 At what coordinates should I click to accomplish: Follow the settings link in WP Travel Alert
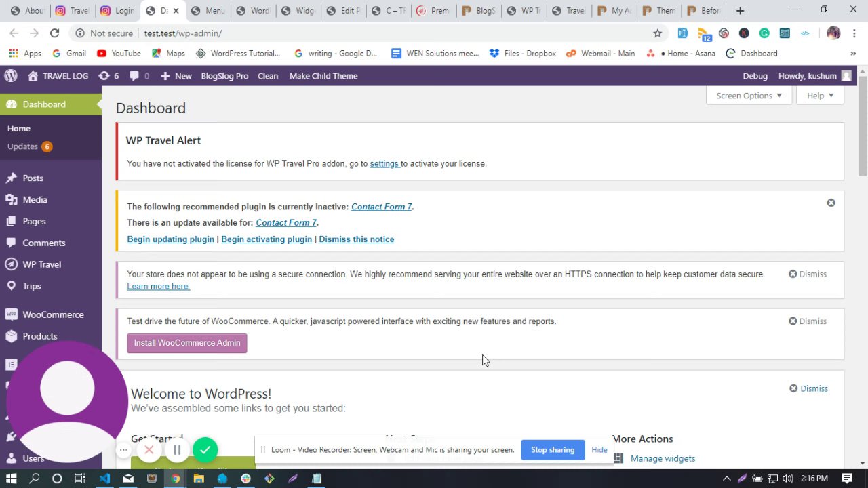(x=384, y=163)
